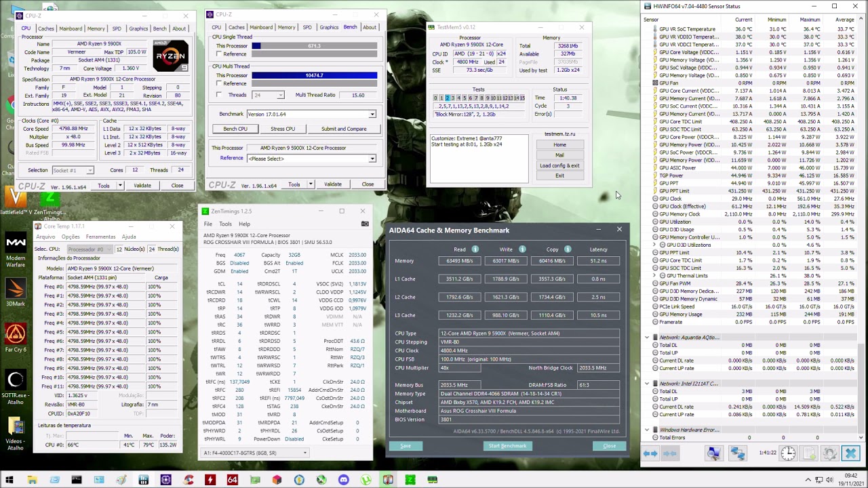Click Home link in TestMem5
Viewport: 868px width, 488px height.
pos(559,144)
